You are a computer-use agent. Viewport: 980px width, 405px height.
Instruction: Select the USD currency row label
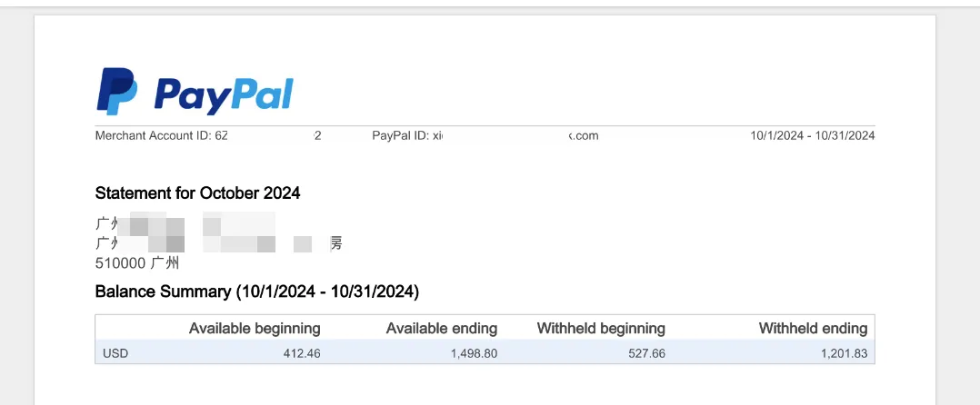(115, 354)
